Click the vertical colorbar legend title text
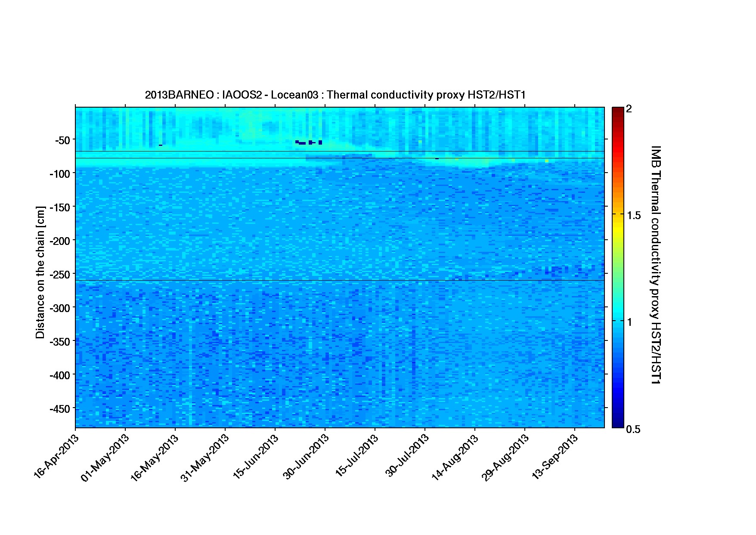 (x=655, y=265)
